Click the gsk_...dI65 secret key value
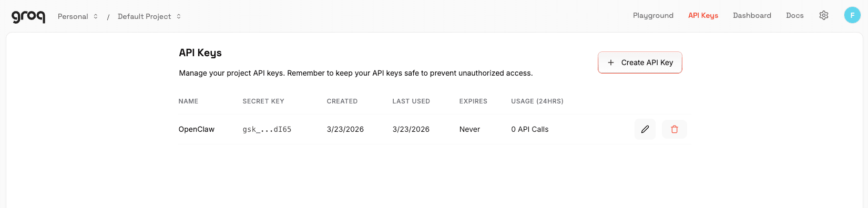Viewport: 868px width, 208px height. coord(267,129)
